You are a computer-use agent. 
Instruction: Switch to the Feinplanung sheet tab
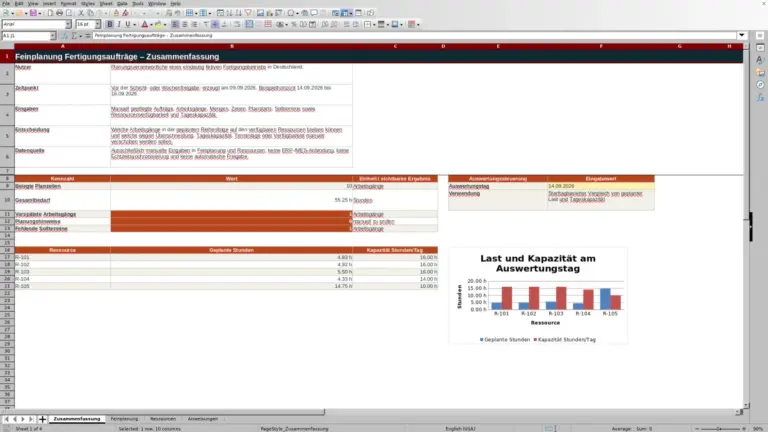[x=124, y=419]
